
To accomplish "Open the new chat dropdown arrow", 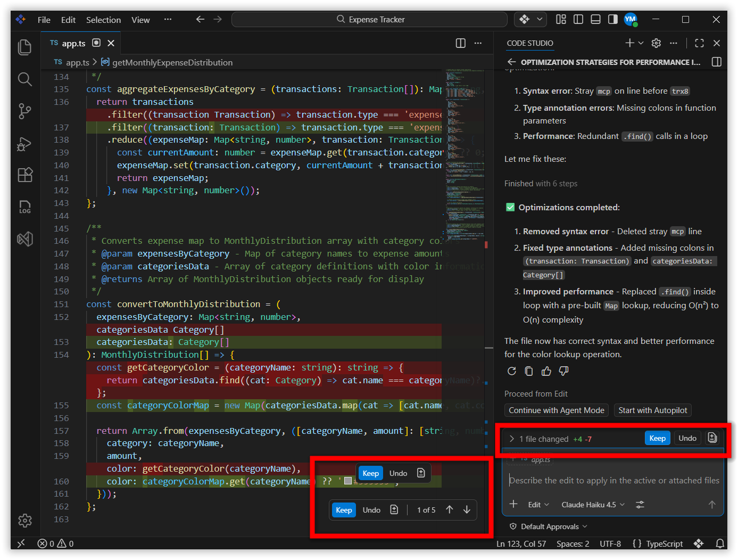I will pos(641,43).
